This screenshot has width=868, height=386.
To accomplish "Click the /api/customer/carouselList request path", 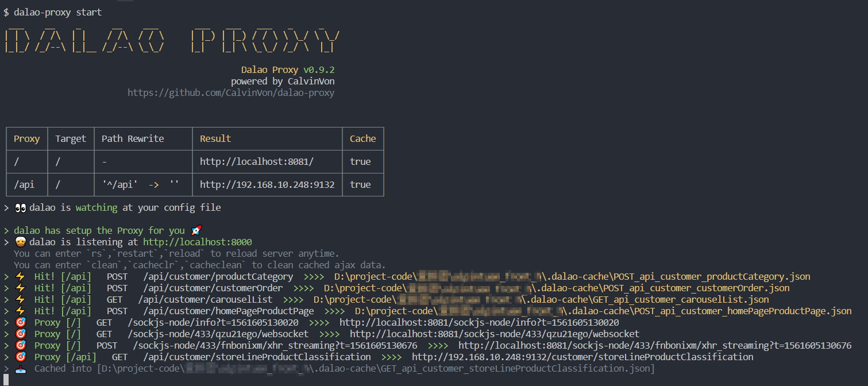I will [x=205, y=299].
